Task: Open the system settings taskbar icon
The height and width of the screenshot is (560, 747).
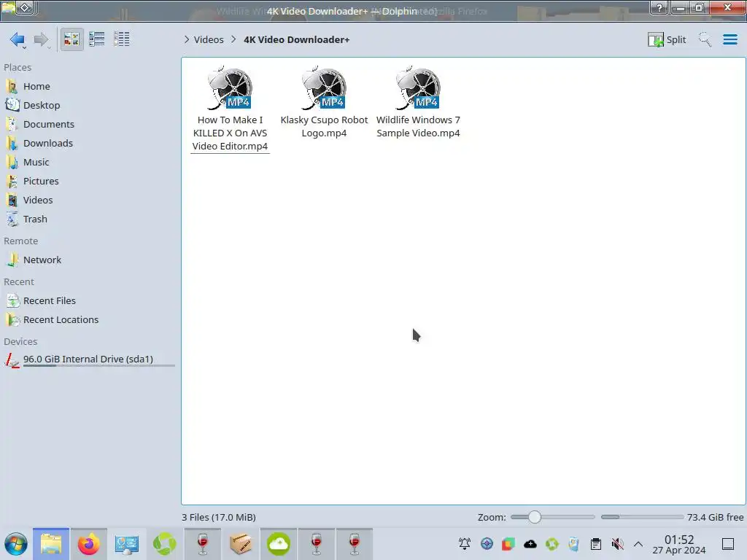Action: (x=127, y=544)
